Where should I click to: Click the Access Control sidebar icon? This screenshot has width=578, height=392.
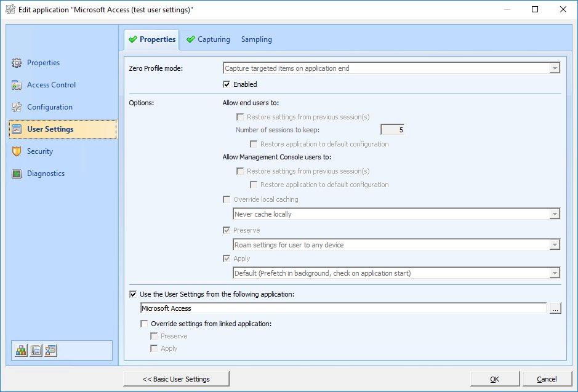17,85
